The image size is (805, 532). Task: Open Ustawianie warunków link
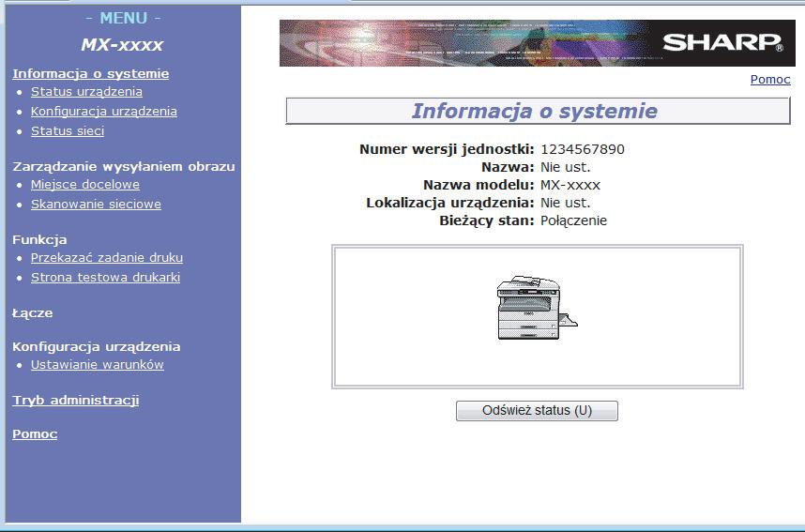pyautogui.click(x=97, y=365)
